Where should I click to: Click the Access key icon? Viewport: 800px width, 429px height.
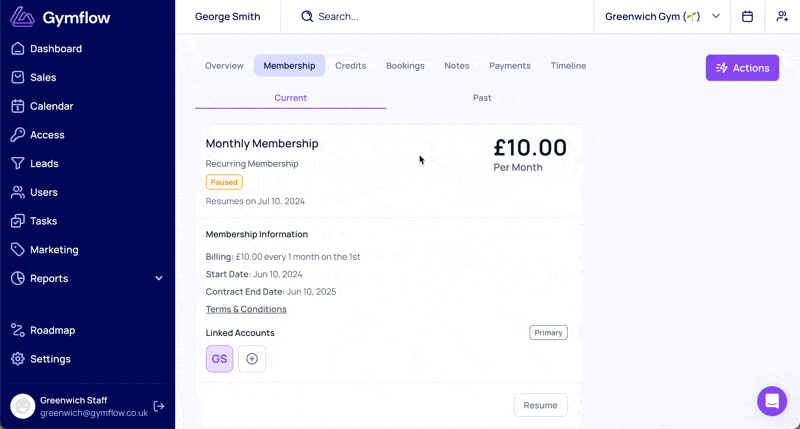(x=18, y=135)
